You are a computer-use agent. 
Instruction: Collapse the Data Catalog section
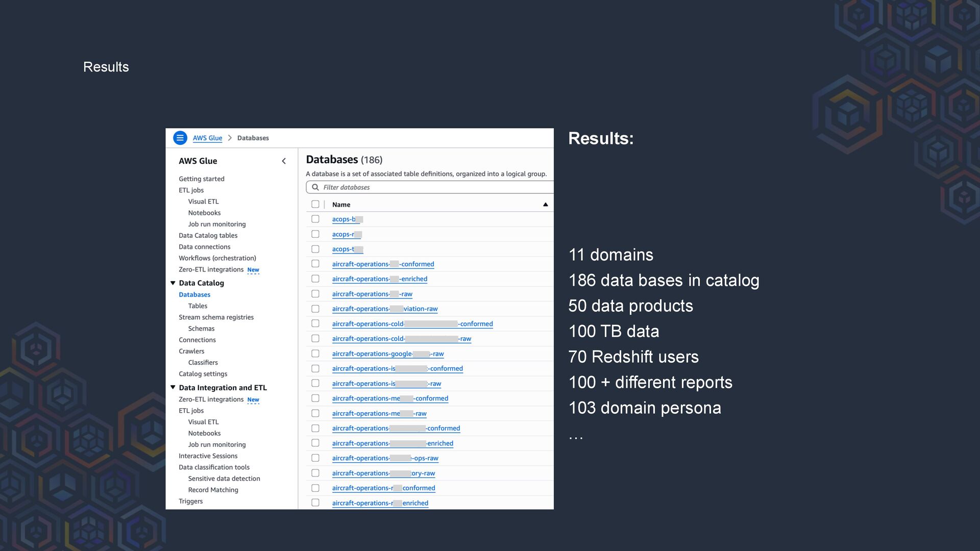click(x=173, y=283)
